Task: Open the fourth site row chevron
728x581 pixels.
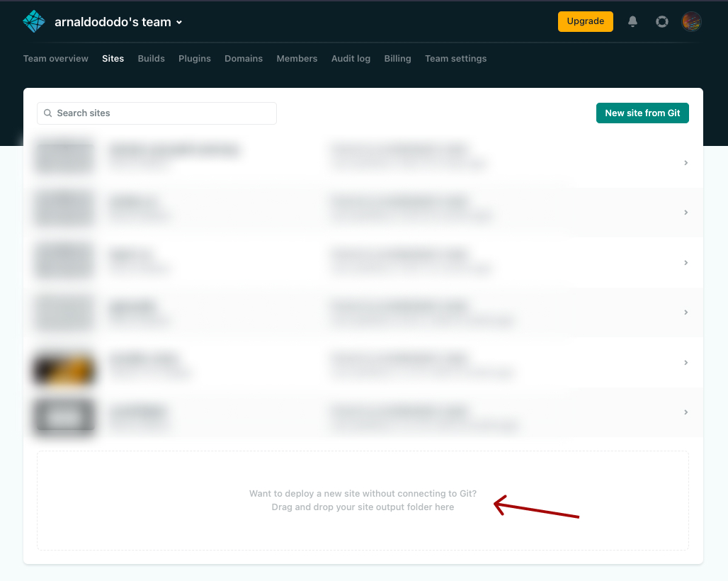Action: coord(686,312)
